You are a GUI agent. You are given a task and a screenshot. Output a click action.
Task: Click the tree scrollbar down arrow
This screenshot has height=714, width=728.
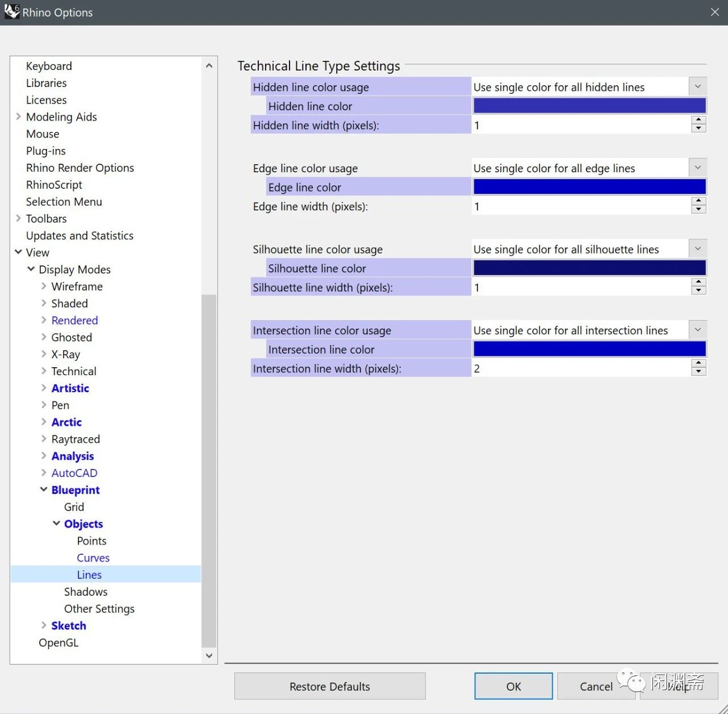[x=209, y=655]
